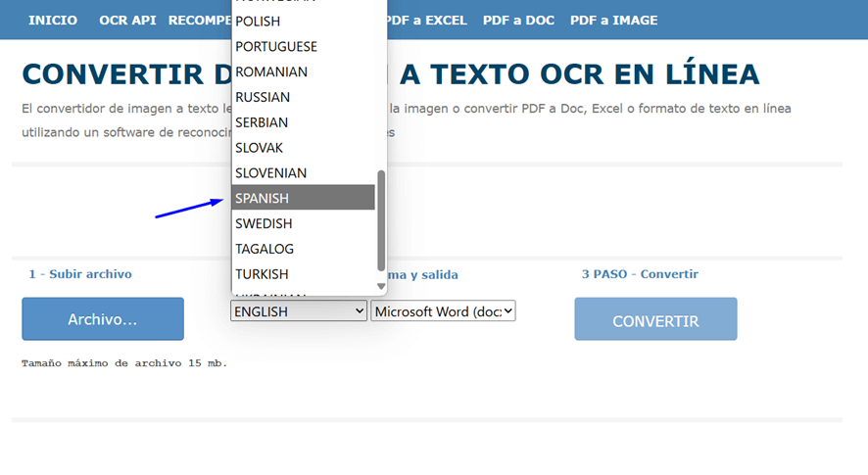Open the ENGLISH language dropdown
Image resolution: width=868 pixels, height=475 pixels.
299,311
